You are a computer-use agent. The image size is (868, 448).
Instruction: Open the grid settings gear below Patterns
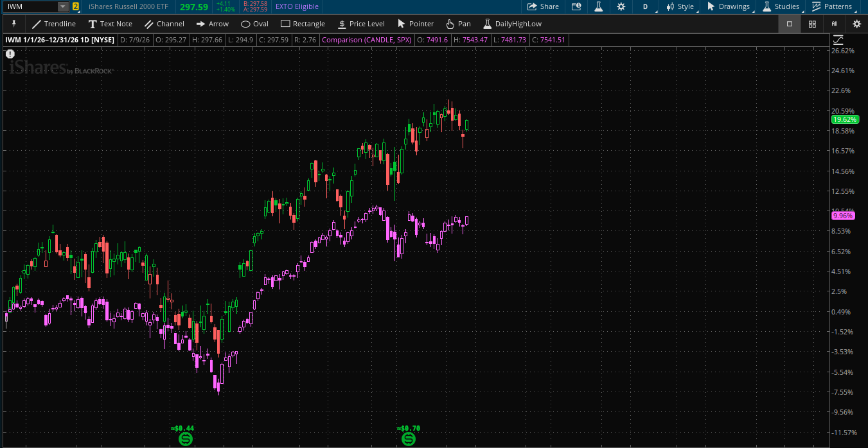(856, 24)
